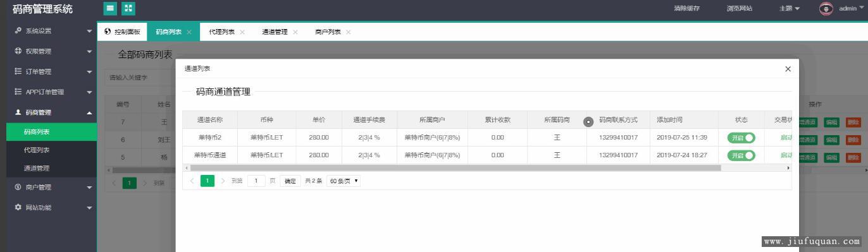The width and height of the screenshot is (868, 252).
Task: Click the 权限管理 sidebar icon
Action: pos(18,51)
